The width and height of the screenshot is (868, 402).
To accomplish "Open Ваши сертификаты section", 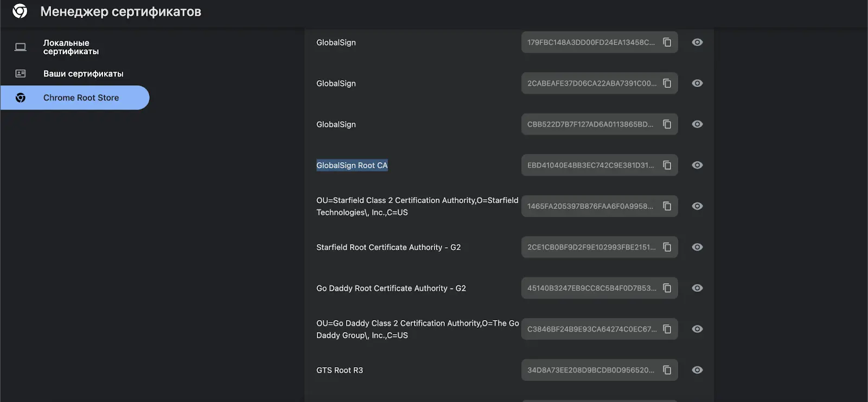I will pyautogui.click(x=75, y=74).
